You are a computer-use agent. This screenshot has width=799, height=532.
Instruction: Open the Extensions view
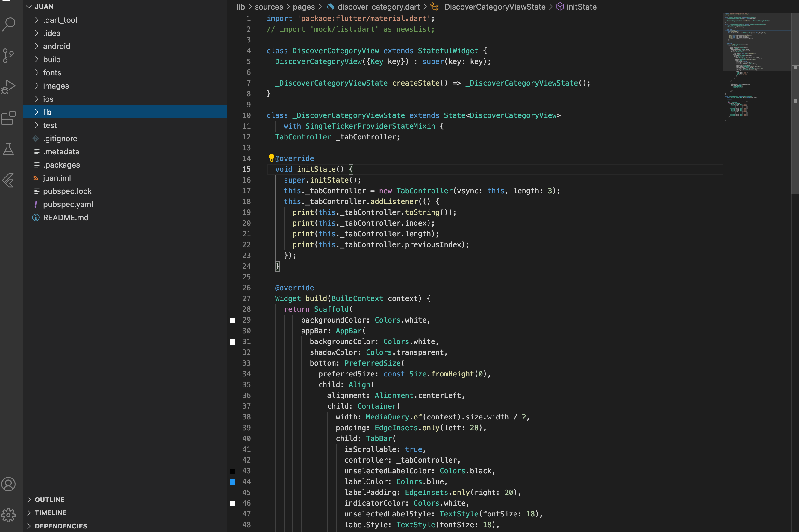click(x=9, y=118)
